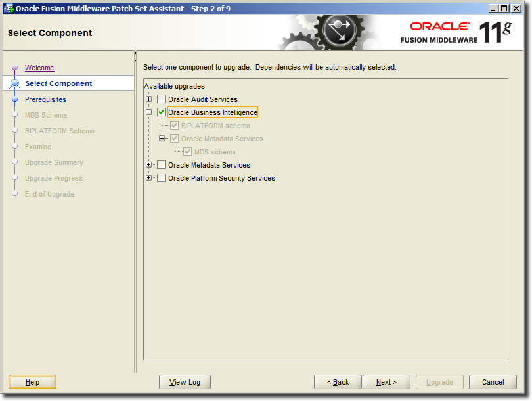Click the Upgrade Summary step in navigation
The width and height of the screenshot is (532, 401).
(54, 162)
